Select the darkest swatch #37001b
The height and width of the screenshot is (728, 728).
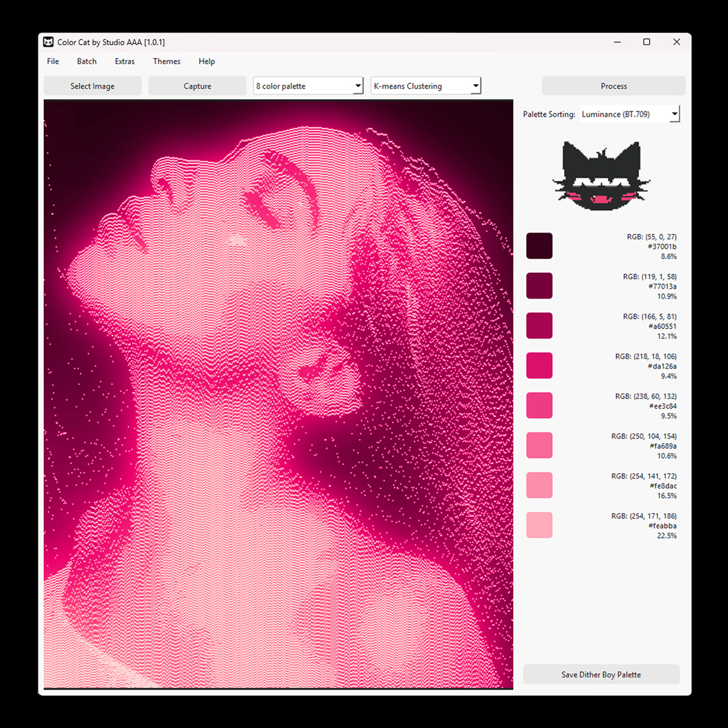(539, 245)
